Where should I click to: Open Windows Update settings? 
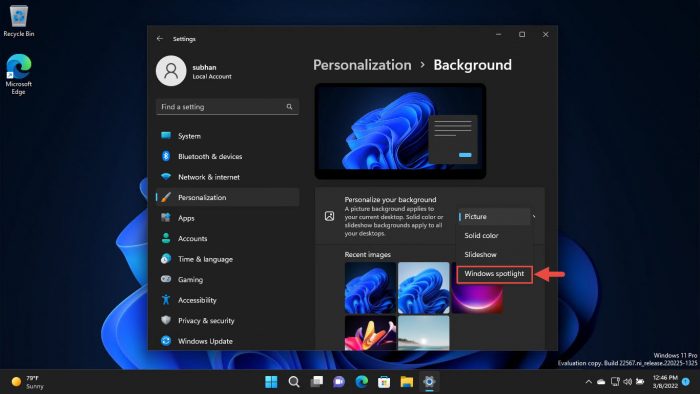[x=228, y=341]
